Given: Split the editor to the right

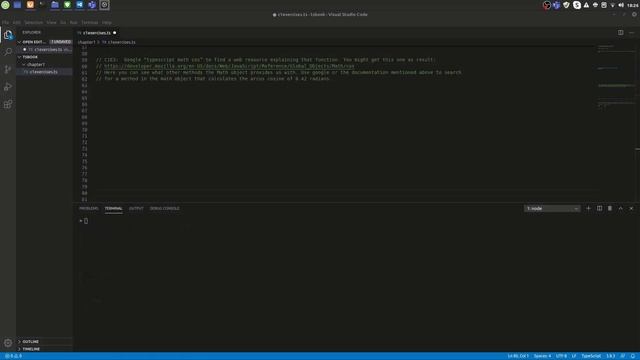Looking at the screenshot, I should (620, 33).
